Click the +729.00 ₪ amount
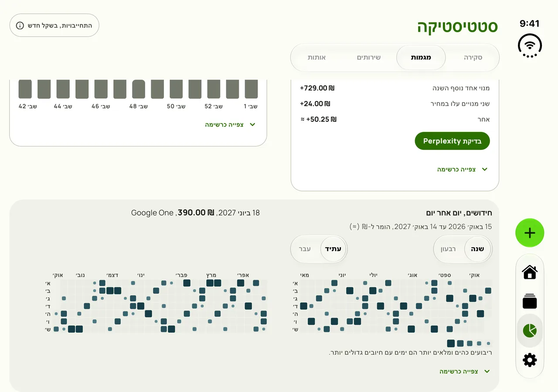Viewport: 558px width, 392px height. [317, 88]
